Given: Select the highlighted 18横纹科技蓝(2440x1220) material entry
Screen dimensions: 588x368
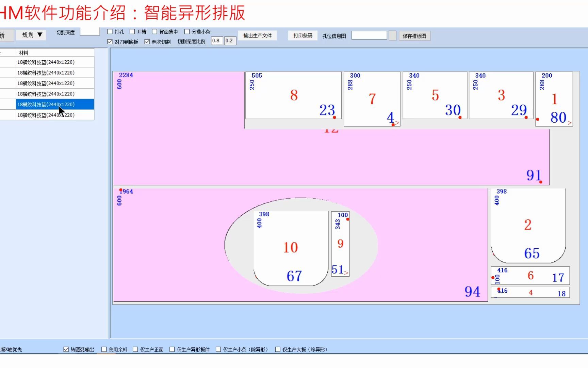Looking at the screenshot, I should [x=46, y=104].
